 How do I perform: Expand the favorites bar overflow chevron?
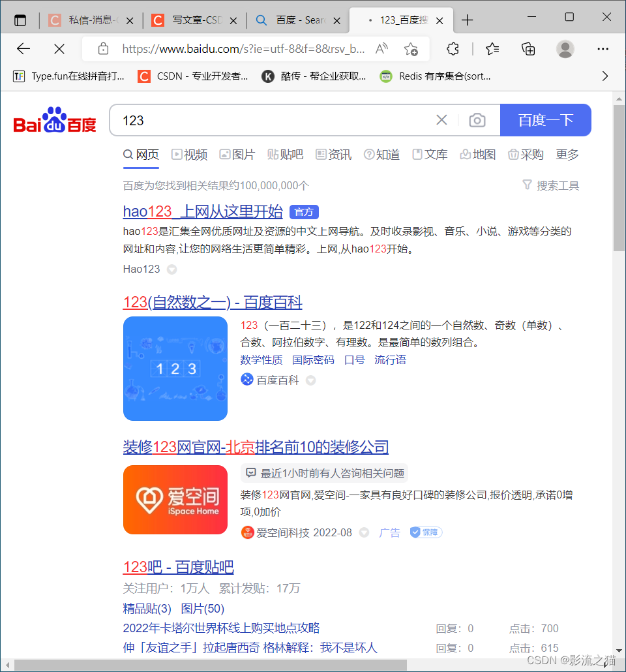[605, 76]
